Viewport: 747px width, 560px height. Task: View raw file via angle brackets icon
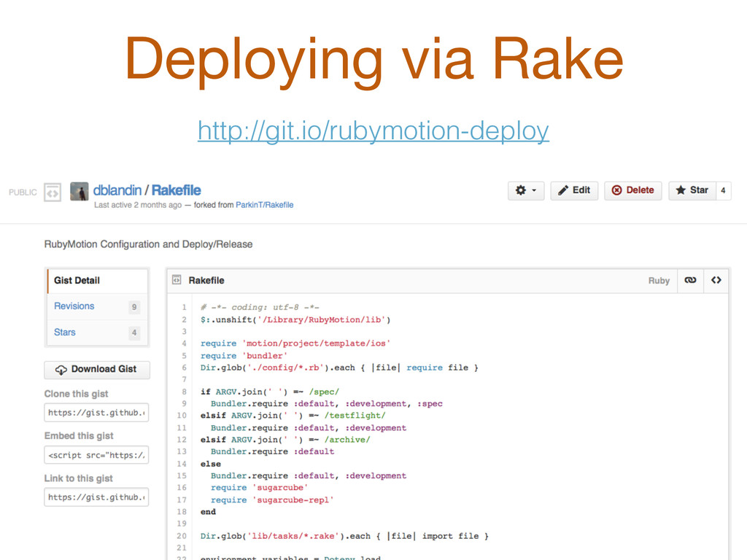click(x=716, y=280)
